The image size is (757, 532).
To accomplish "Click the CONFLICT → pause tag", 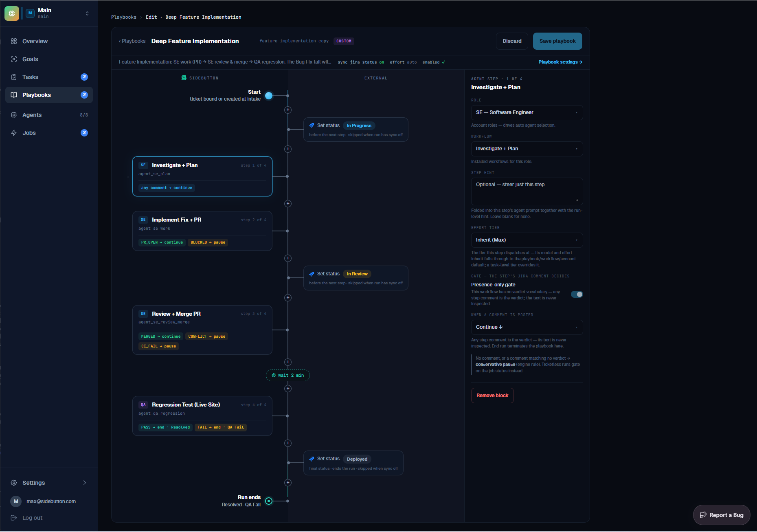I will (x=207, y=336).
